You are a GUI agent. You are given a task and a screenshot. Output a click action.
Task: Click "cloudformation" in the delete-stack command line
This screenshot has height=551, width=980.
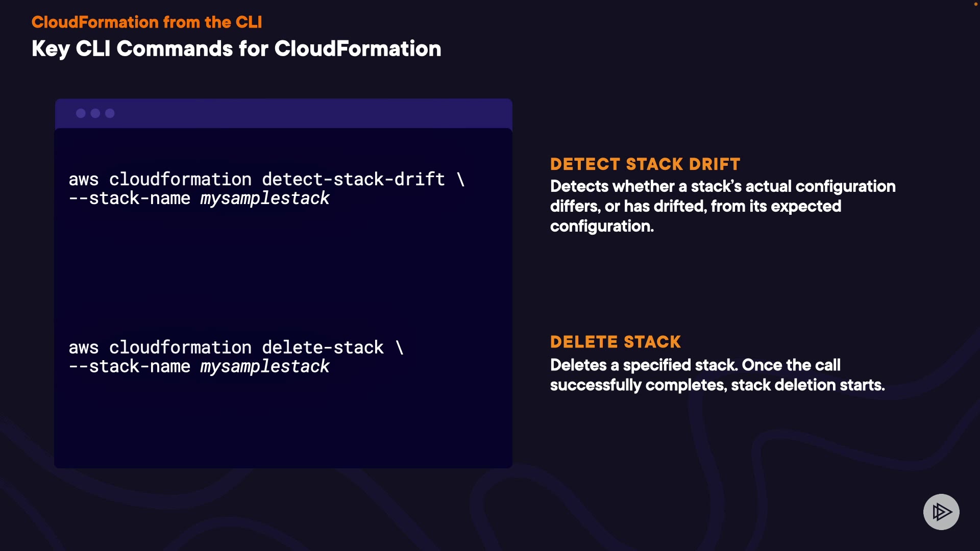coord(180,347)
